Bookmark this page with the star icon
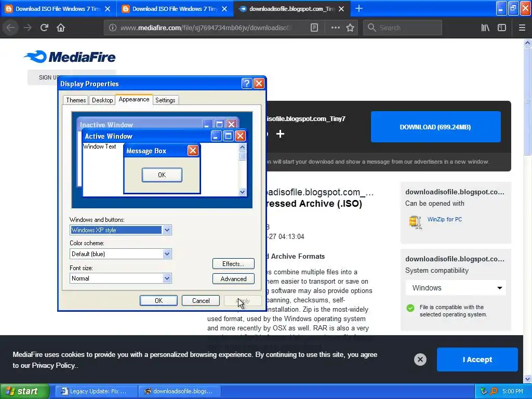Viewport: 532px width, 399px height. pyautogui.click(x=350, y=28)
